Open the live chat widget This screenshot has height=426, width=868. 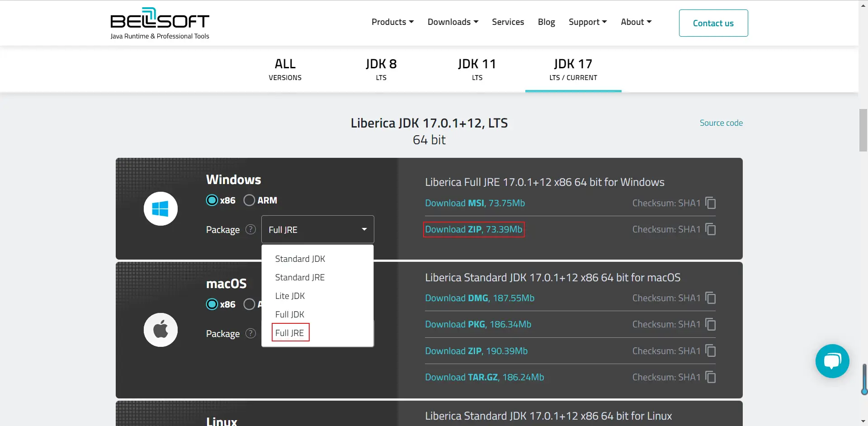click(x=832, y=361)
